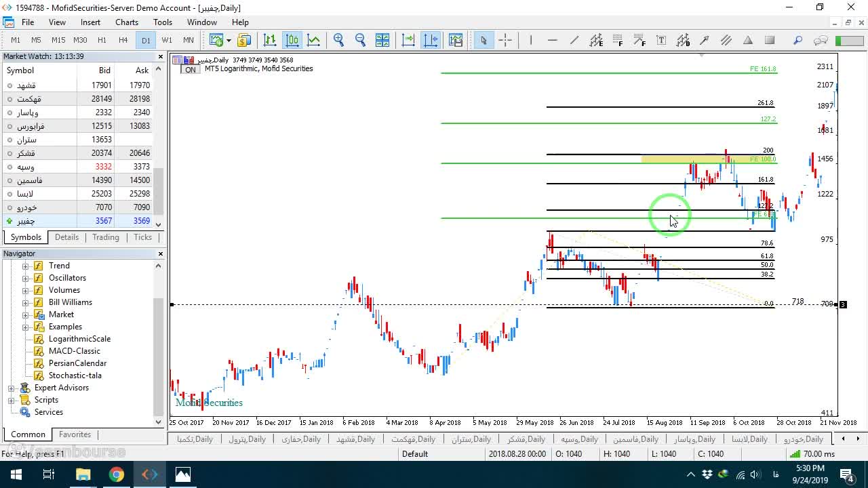Open the new chart dropdown arrow
This screenshot has width=868, height=488.
[x=229, y=40]
